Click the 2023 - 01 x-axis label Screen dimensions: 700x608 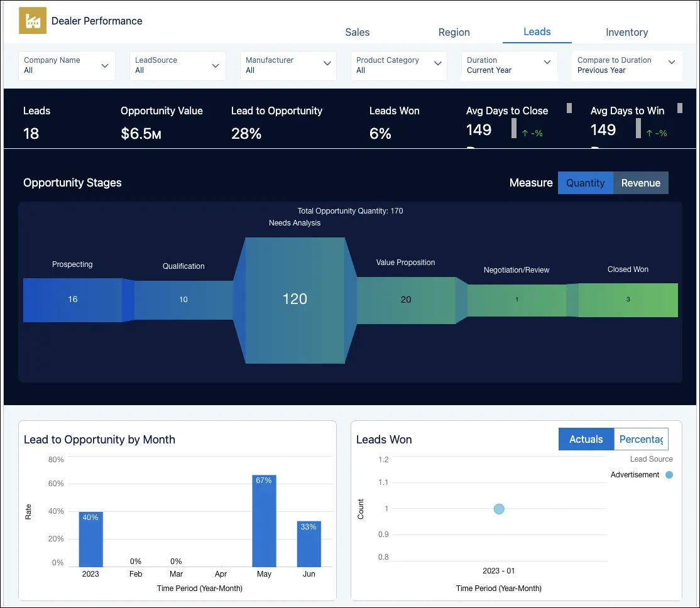498,570
